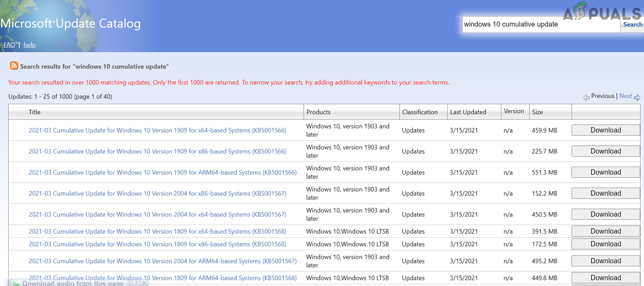Close the download audio overlay bar
The height and width of the screenshot is (286, 644).
pos(144,283)
